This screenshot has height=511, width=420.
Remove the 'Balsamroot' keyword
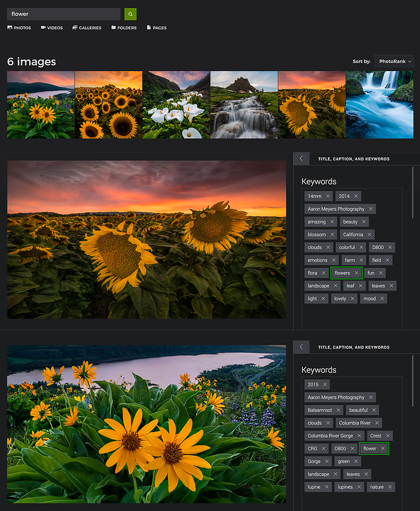click(338, 410)
